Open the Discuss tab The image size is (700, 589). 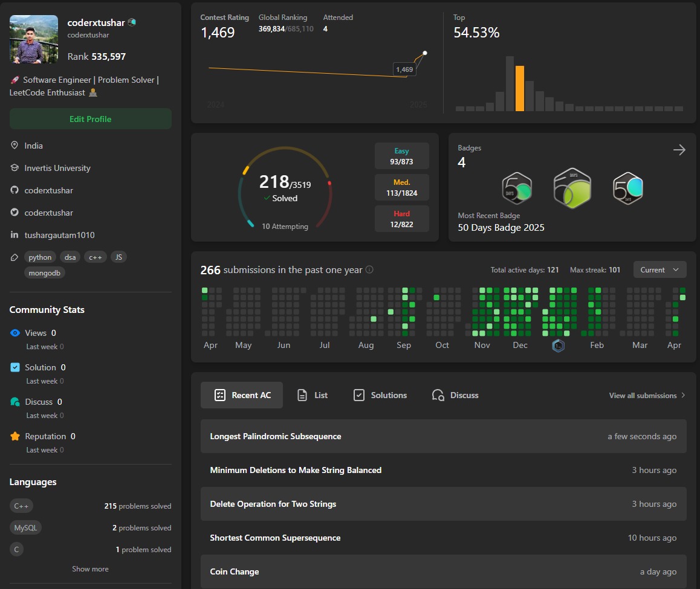pyautogui.click(x=455, y=395)
